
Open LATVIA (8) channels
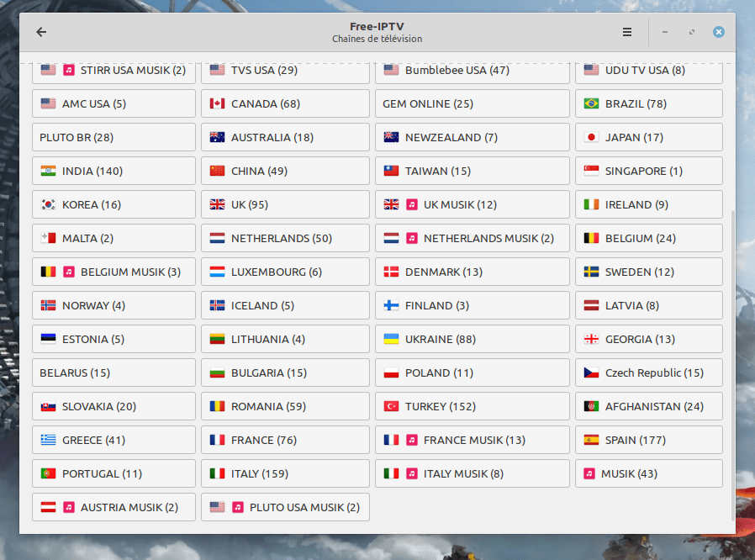coord(648,305)
